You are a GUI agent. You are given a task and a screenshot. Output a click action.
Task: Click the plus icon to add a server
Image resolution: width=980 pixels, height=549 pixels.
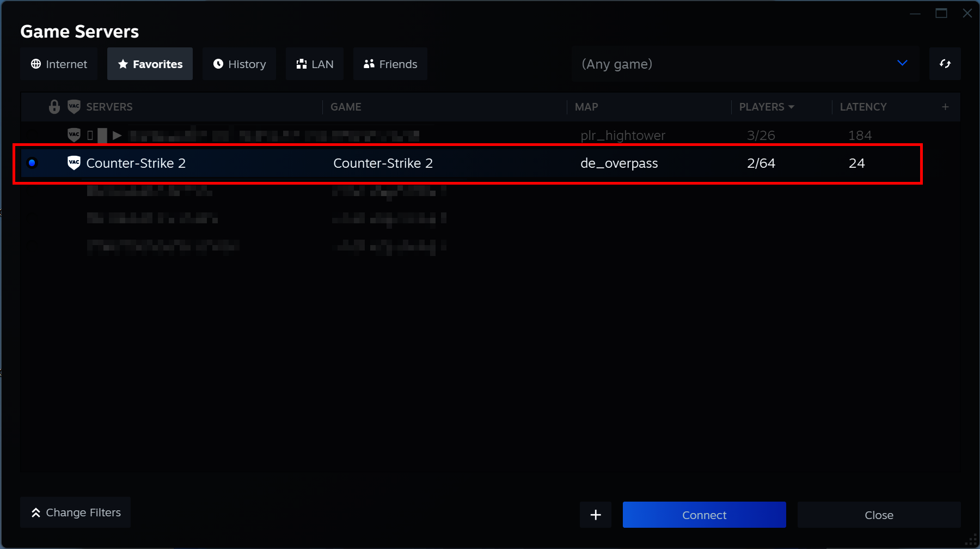click(x=595, y=515)
